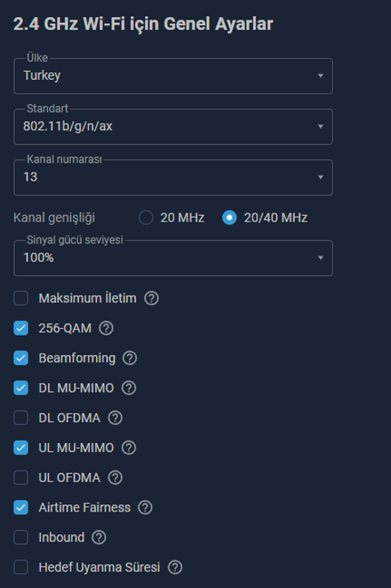Enable Hedef Uyanma Süresi checkbox
Screen dimensions: 391x588
coord(21,568)
